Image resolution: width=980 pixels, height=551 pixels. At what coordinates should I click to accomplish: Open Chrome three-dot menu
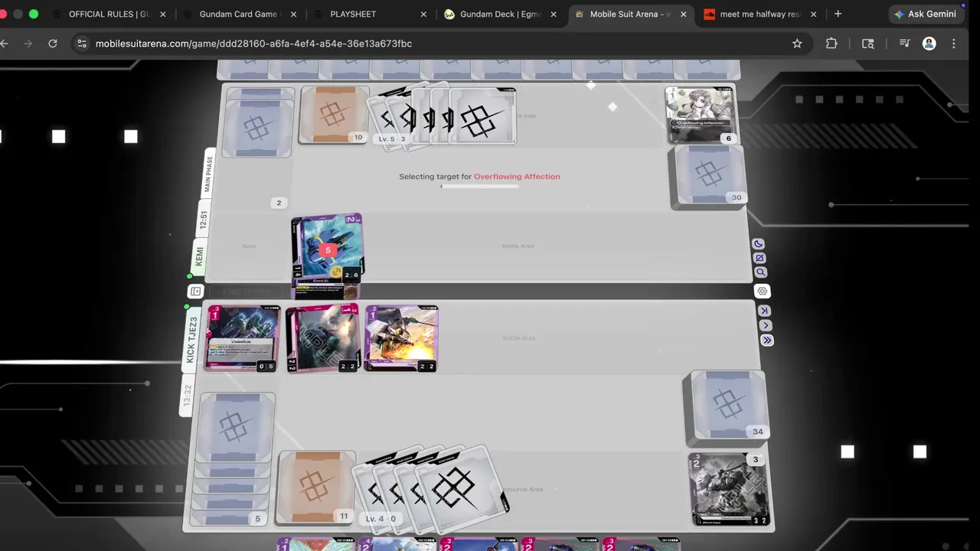(x=954, y=44)
